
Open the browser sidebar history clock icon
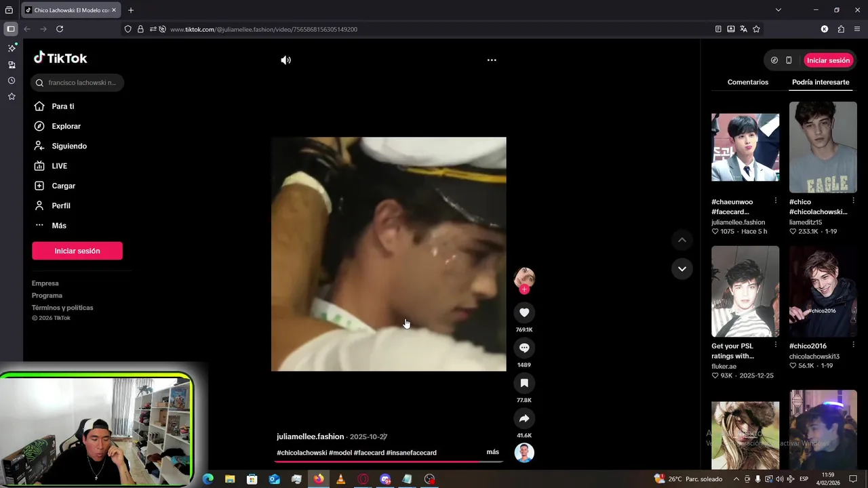[x=12, y=81]
